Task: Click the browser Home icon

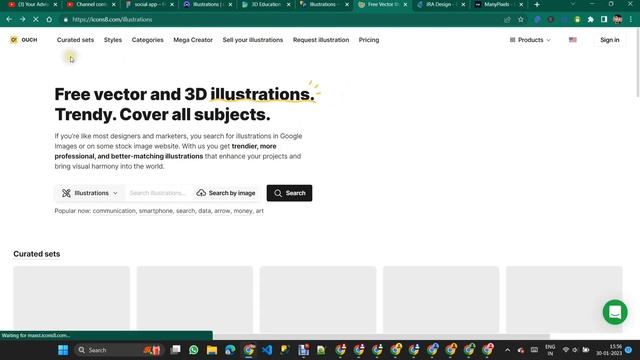Action: click(49, 19)
